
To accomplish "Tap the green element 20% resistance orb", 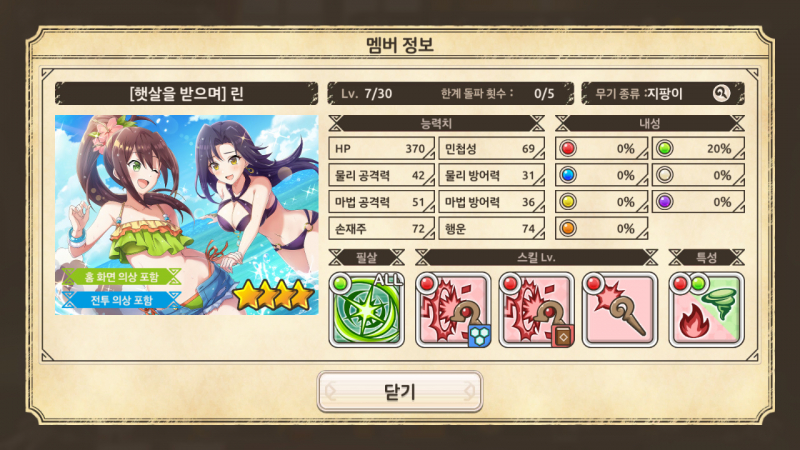I will click(x=664, y=148).
